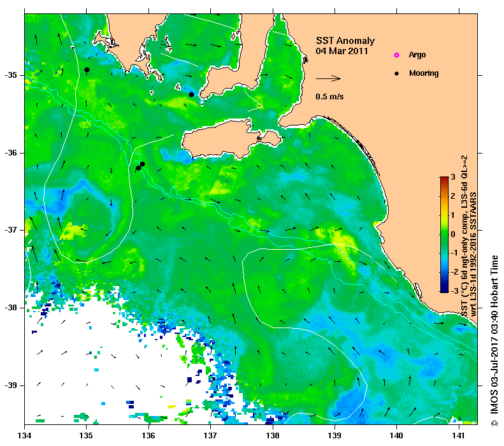Click the 138 longitude axis label
Viewport: 504px width, 446px height.
pyautogui.click(x=273, y=436)
